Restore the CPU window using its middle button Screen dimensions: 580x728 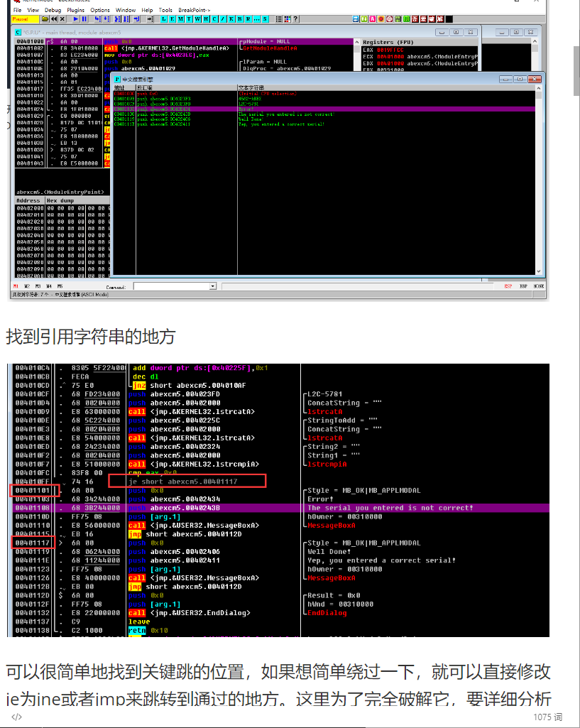(x=456, y=32)
